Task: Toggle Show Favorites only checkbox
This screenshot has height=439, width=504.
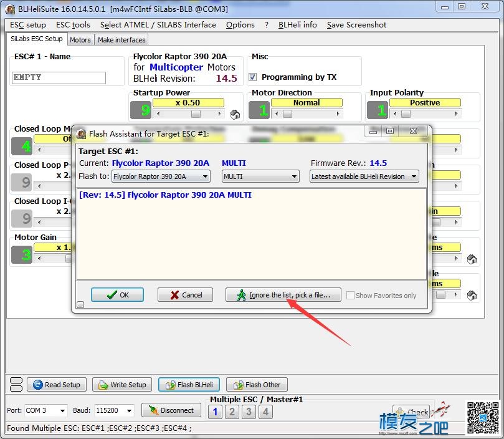Action: [x=350, y=295]
